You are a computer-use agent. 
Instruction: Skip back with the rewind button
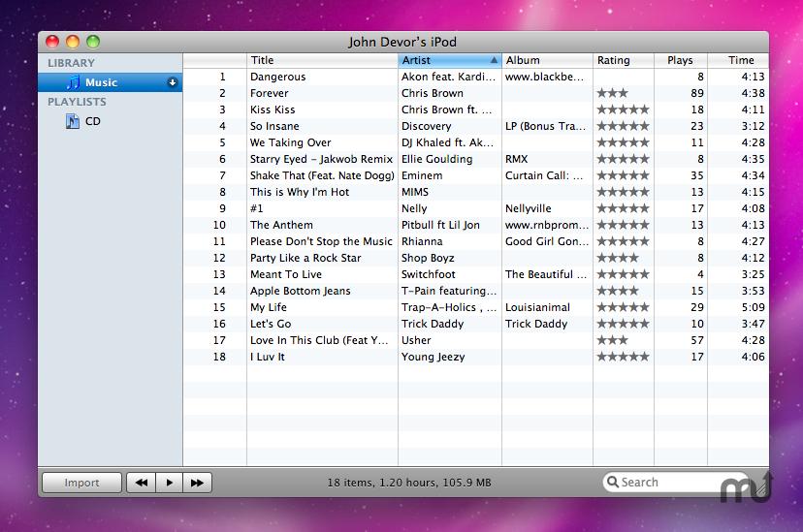pos(141,483)
